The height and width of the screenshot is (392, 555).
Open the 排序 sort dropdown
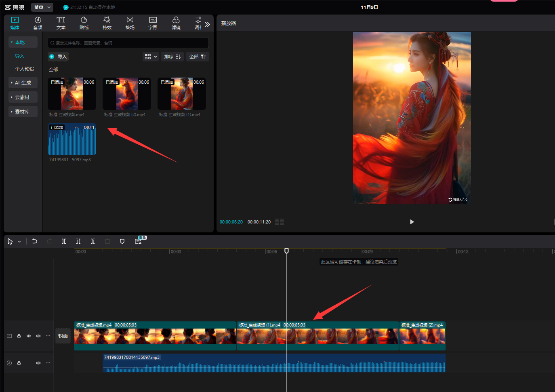172,57
